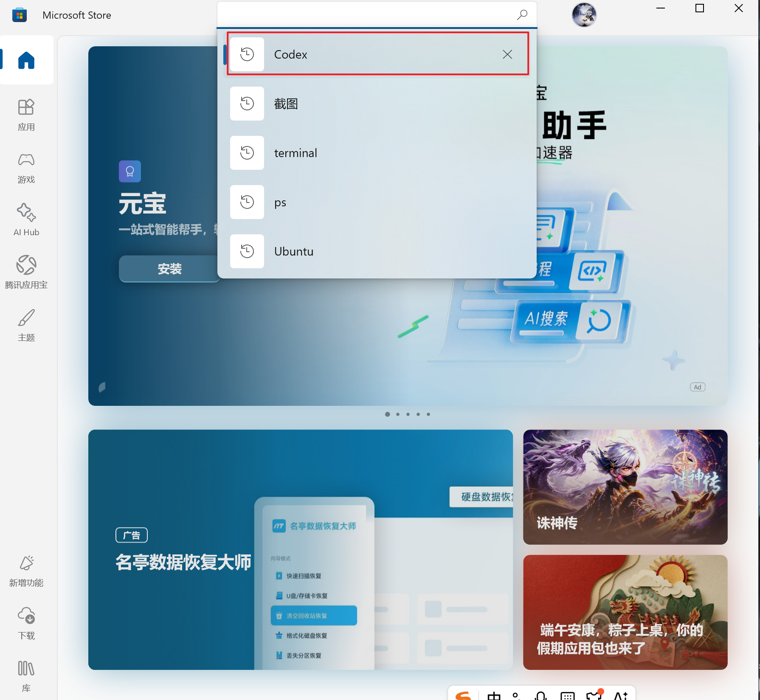760x700 pixels.
Task: Click the 元宝 banner title
Action: click(x=142, y=204)
